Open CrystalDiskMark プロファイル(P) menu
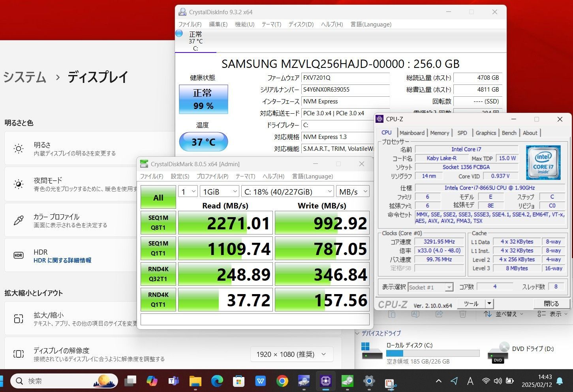This screenshot has width=573, height=392. (x=212, y=176)
